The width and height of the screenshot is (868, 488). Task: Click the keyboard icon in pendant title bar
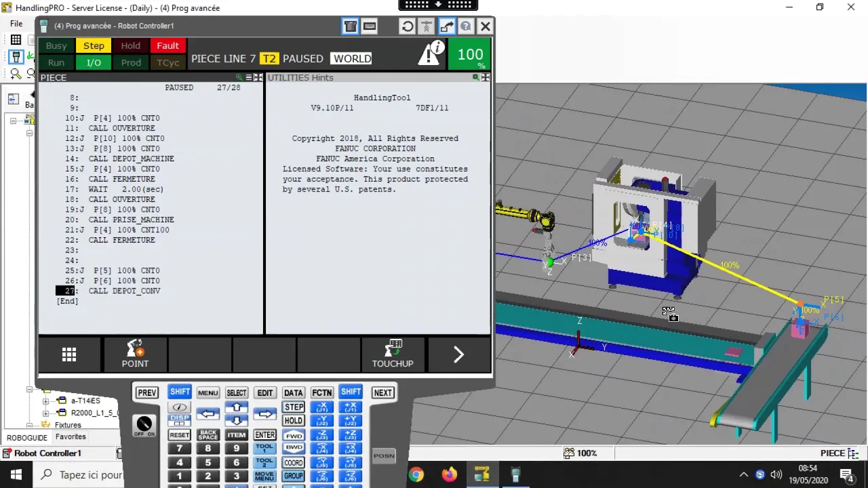click(x=370, y=26)
